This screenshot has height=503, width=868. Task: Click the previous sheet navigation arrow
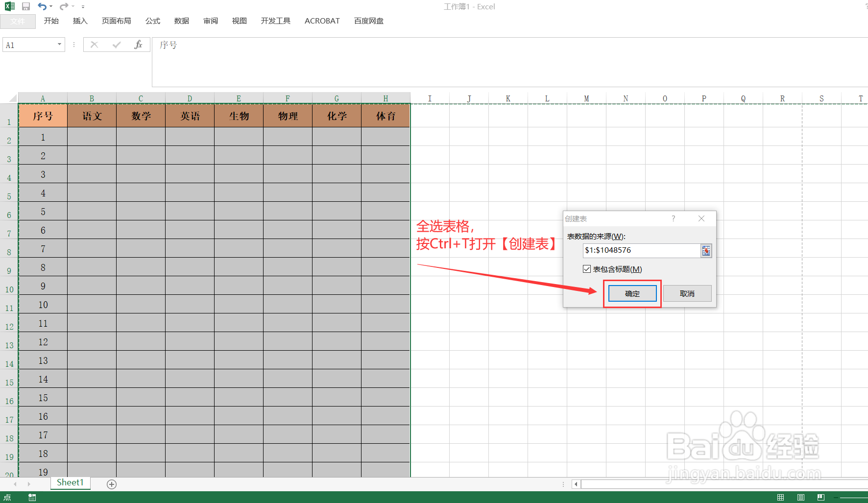coord(15,484)
